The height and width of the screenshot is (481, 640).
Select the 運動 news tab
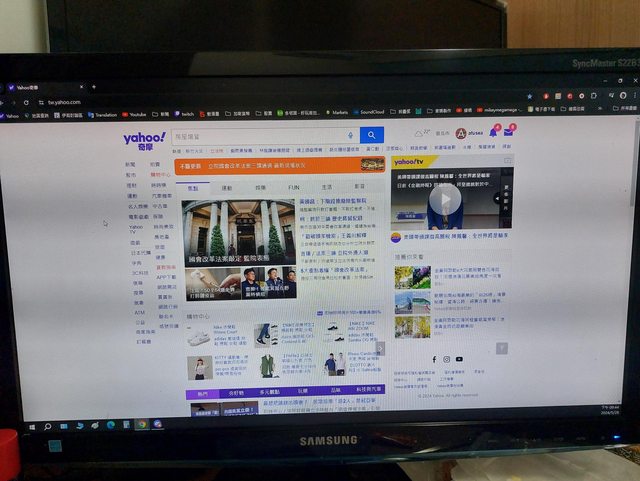227,187
